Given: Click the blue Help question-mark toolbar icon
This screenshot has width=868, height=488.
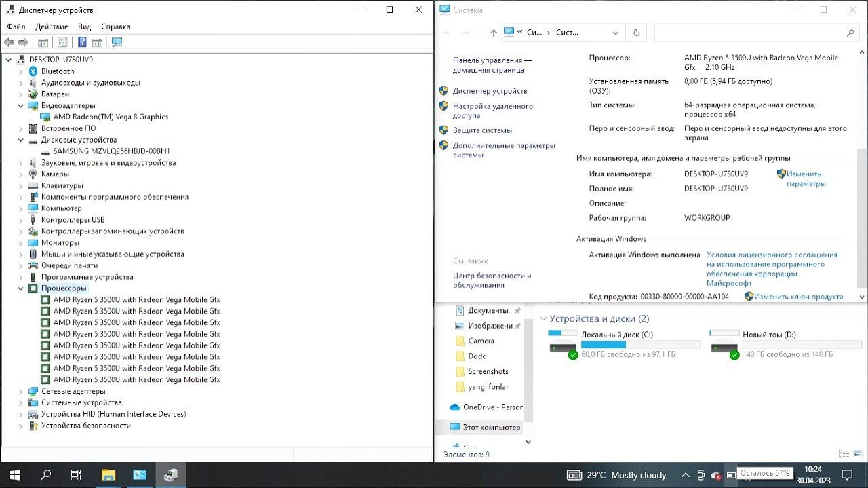Looking at the screenshot, I should point(82,42).
